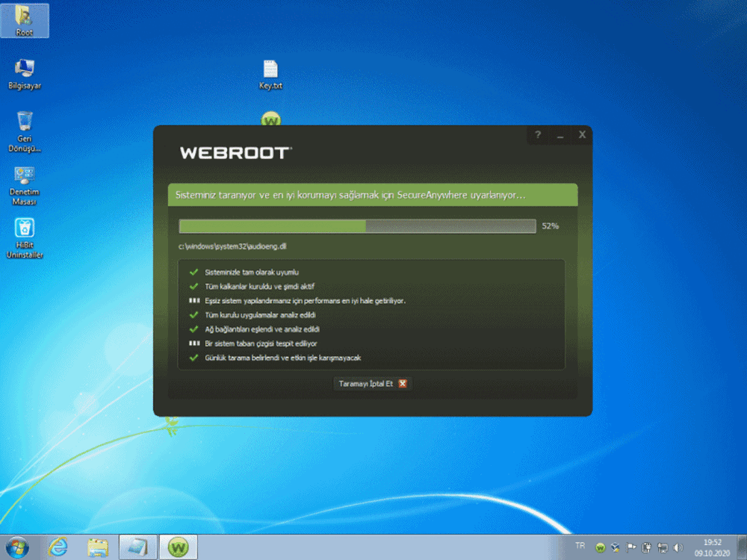The height and width of the screenshot is (560, 747).
Task: Launch the HiBit Uninstaller desktop shortcut
Action: click(25, 237)
